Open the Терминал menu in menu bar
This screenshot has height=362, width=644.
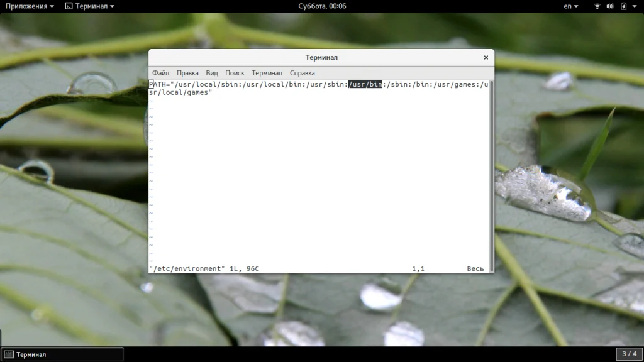(267, 73)
